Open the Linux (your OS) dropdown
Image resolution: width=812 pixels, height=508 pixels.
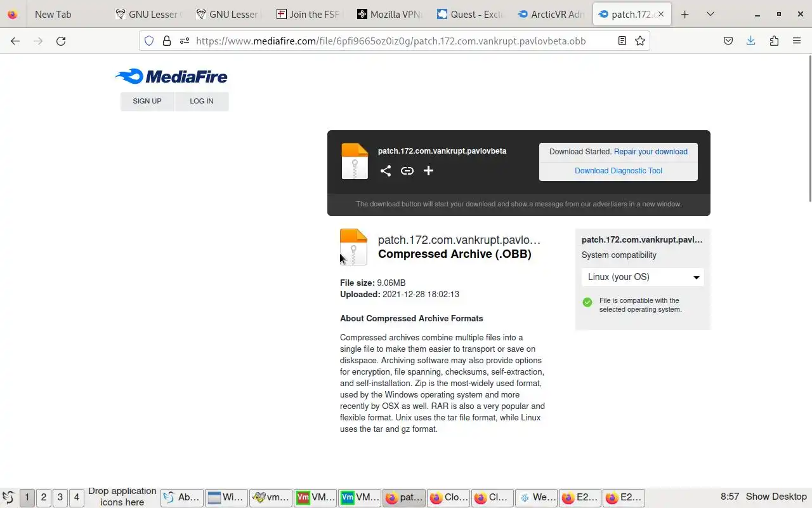643,277
